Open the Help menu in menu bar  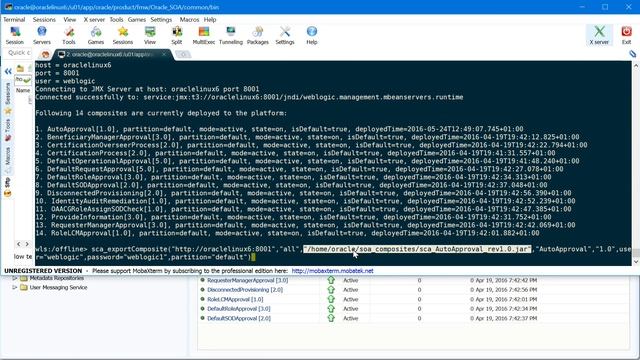tap(210, 20)
